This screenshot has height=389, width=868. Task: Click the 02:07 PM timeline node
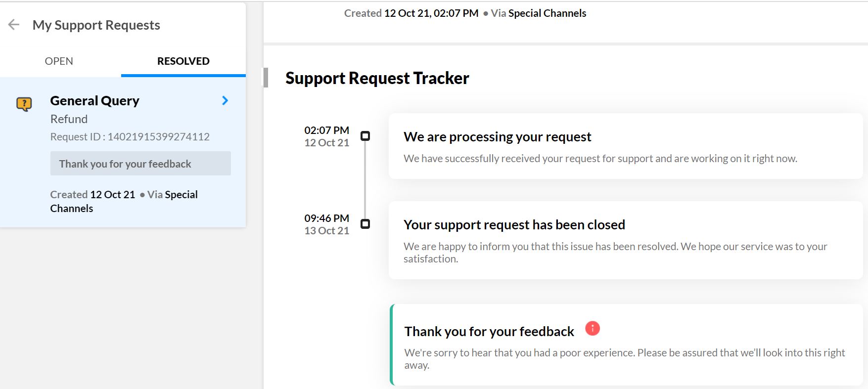(x=365, y=136)
